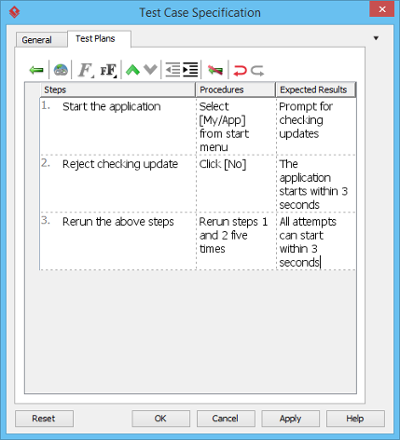Increase indent of the step
Image resolution: width=400 pixels, height=440 pixels.
[190, 70]
